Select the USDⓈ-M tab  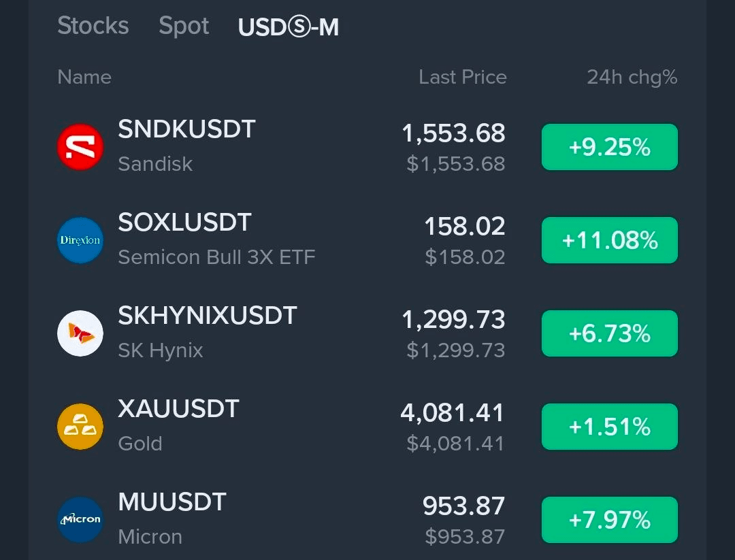pyautogui.click(x=289, y=27)
